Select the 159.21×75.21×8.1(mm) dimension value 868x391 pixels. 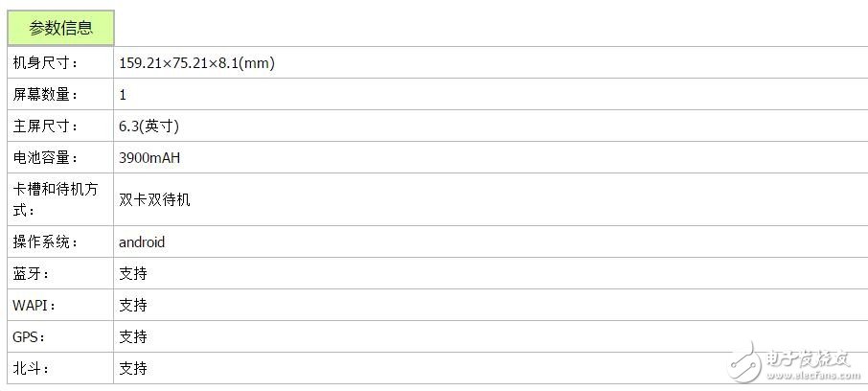click(197, 63)
